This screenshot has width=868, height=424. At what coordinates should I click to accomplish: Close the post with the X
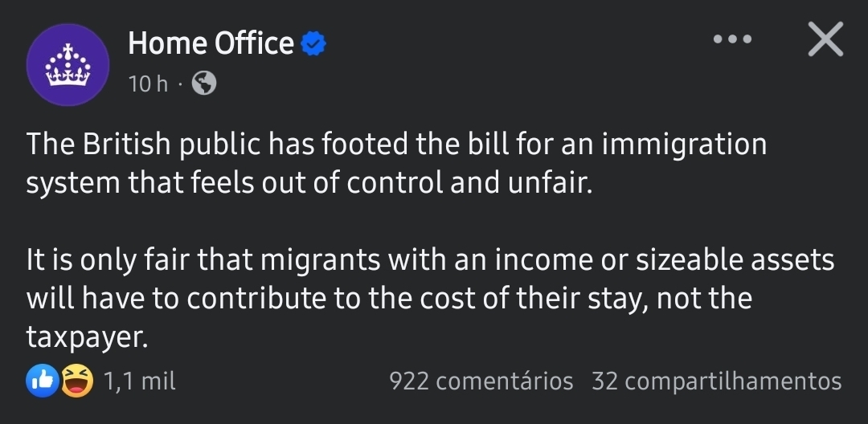tap(825, 39)
